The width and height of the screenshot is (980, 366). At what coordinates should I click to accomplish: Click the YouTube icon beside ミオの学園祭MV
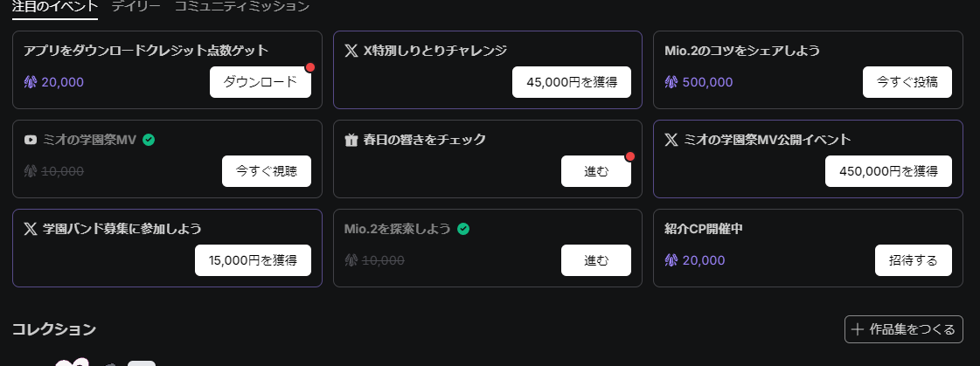[31, 140]
